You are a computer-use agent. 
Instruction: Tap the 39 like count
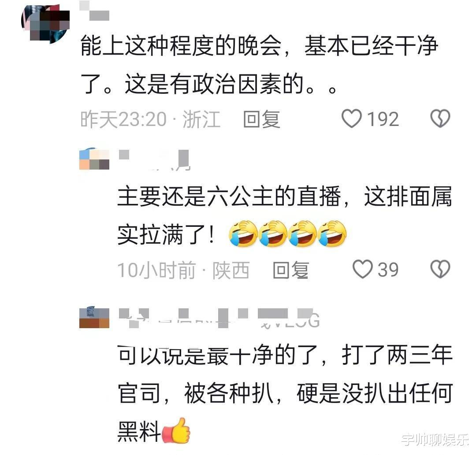tap(388, 270)
